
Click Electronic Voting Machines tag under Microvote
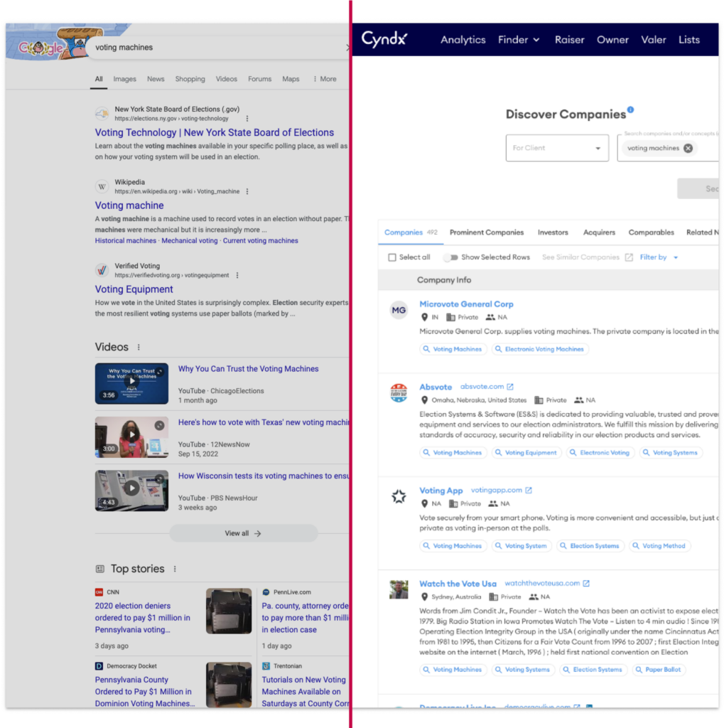click(x=540, y=349)
